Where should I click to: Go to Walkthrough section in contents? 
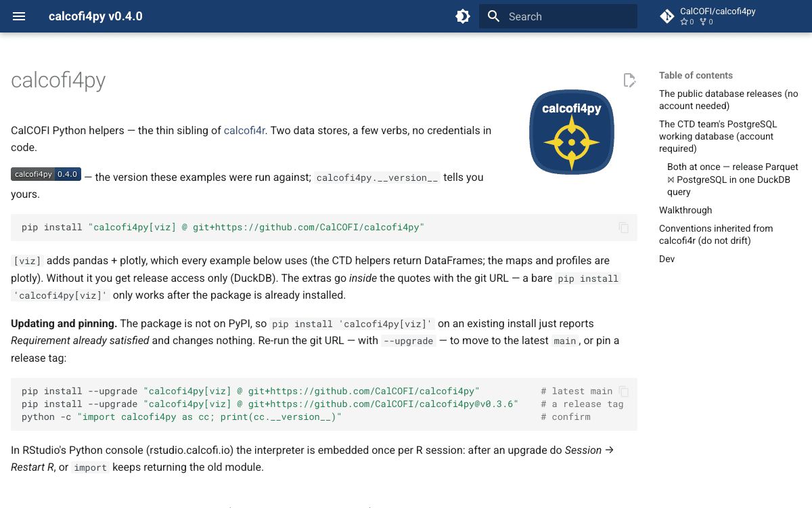pos(685,210)
